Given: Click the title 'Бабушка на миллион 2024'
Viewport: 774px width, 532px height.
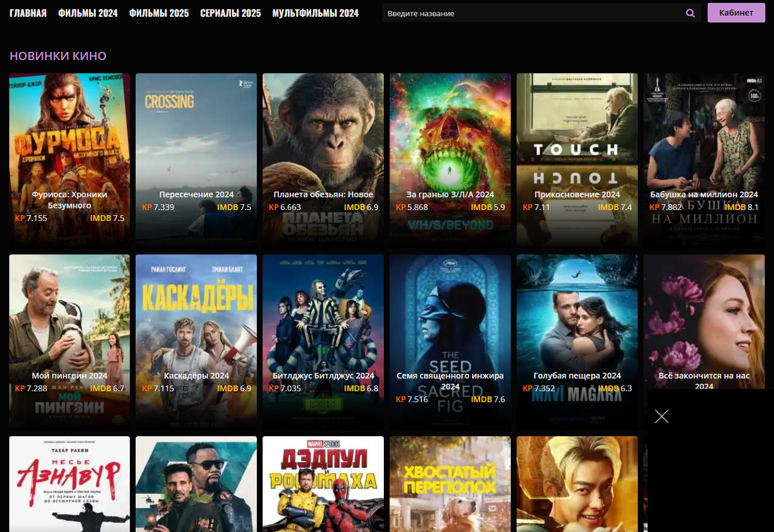Looking at the screenshot, I should click(704, 194).
